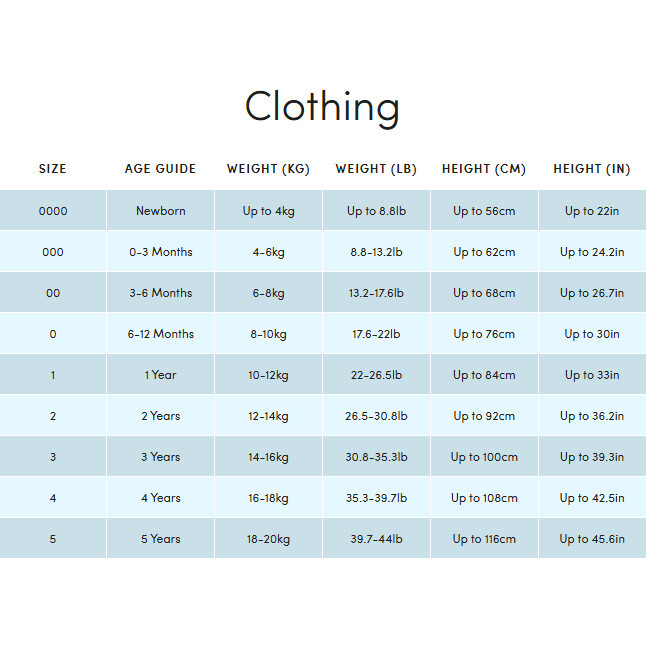Viewport: 646px width, 646px height.
Task: Select the 3-6 Months age cell
Action: coord(160,293)
